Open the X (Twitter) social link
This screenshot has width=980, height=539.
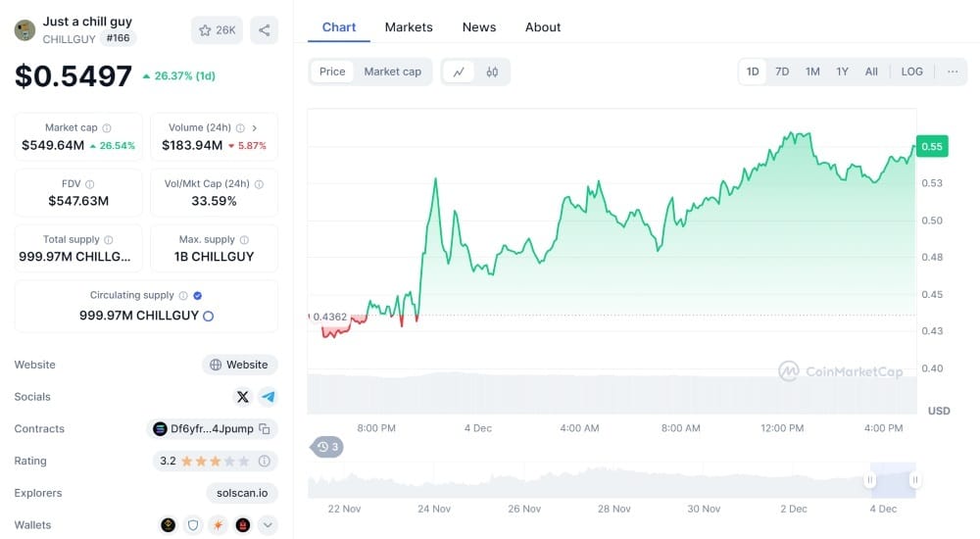pos(243,397)
